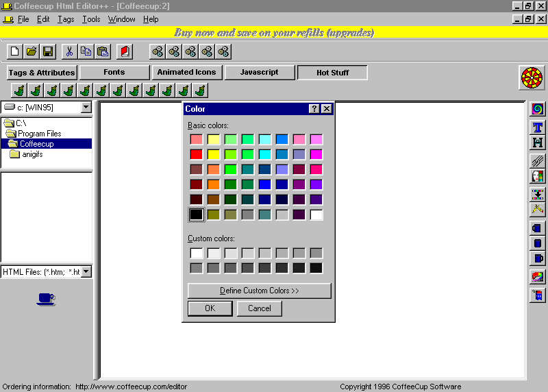This screenshot has width=548, height=392.
Task: Click the dartboard icon at top right
Action: [x=532, y=77]
